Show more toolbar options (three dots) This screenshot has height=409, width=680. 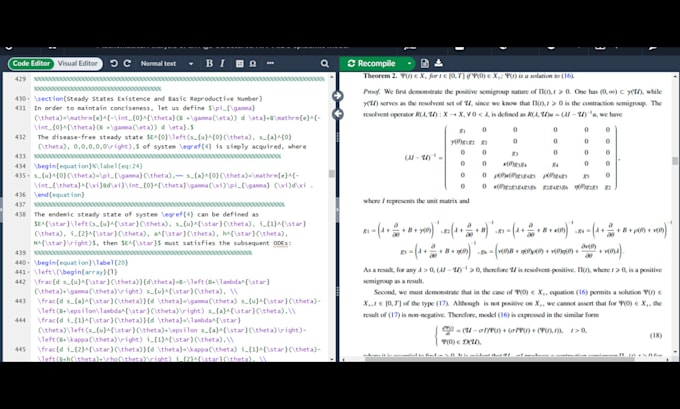pos(270,63)
